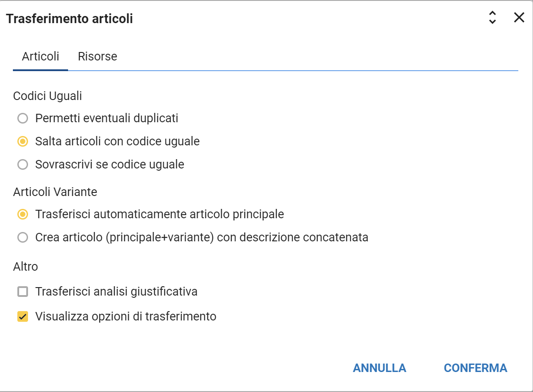Screen dimensions: 533x392
Task: Click the 'Trasferisci analisi giustificativa' label text
Action: tap(117, 292)
